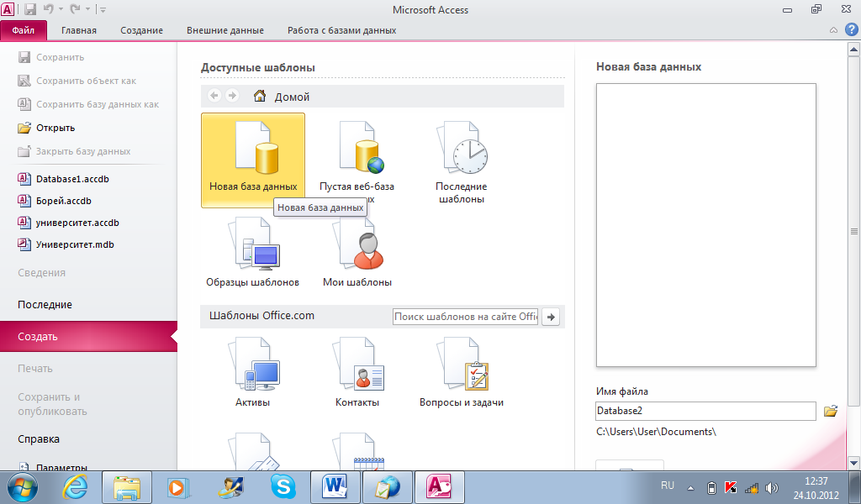Click the Save icon in quick access toolbar
The image size is (861, 504).
(x=30, y=9)
